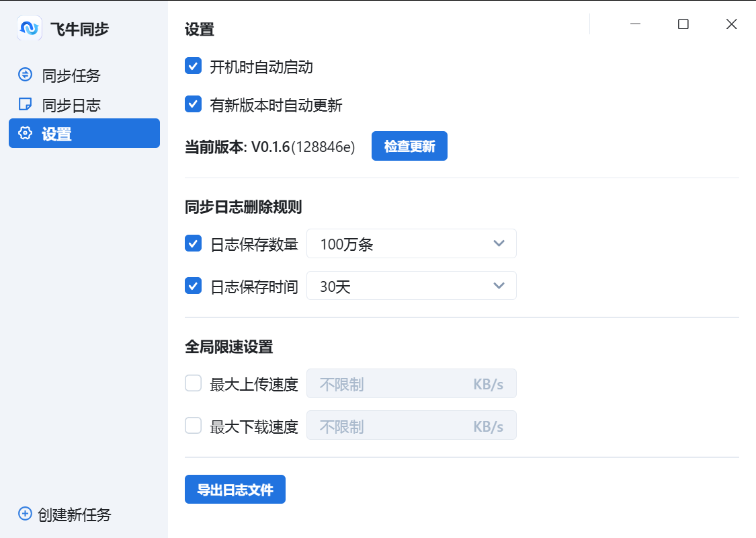
Task: Maximize the window with the square icon
Action: (x=683, y=24)
